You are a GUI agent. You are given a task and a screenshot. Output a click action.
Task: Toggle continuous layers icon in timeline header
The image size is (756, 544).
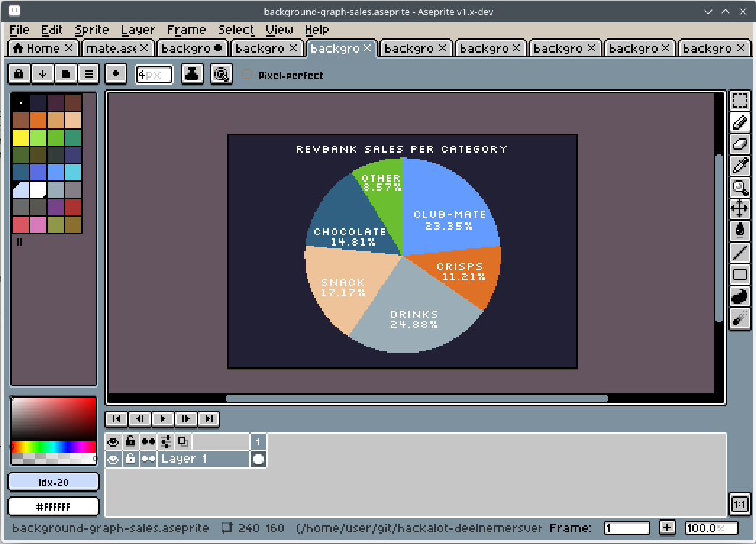pyautogui.click(x=148, y=442)
